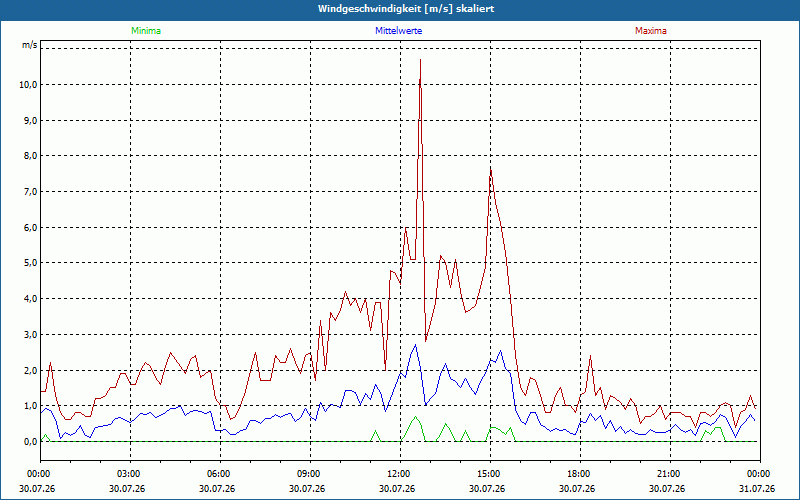
Task: Click the 3,0 y-axis label
Action: (x=30, y=335)
